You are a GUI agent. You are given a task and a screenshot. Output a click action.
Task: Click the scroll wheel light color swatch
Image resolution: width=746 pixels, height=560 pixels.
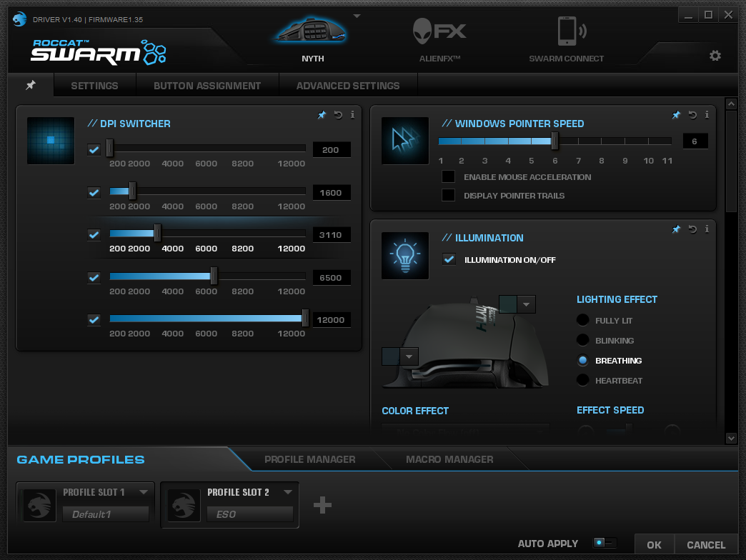(508, 304)
